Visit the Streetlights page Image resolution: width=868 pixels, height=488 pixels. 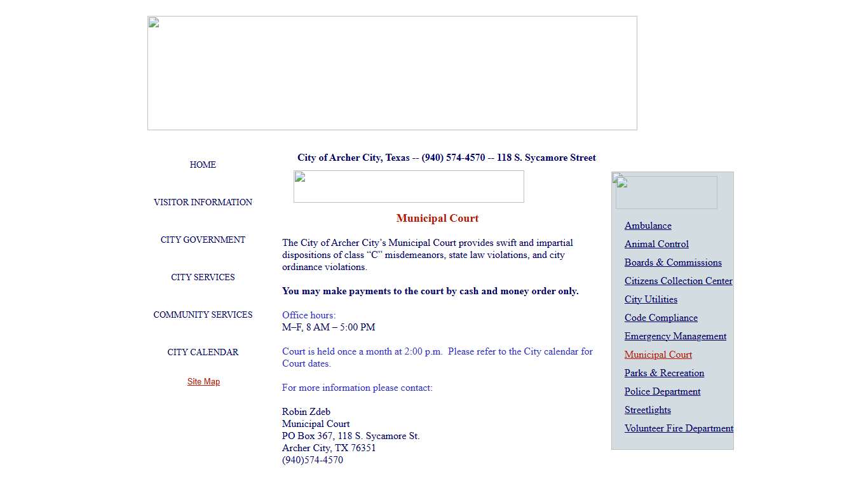648,410
